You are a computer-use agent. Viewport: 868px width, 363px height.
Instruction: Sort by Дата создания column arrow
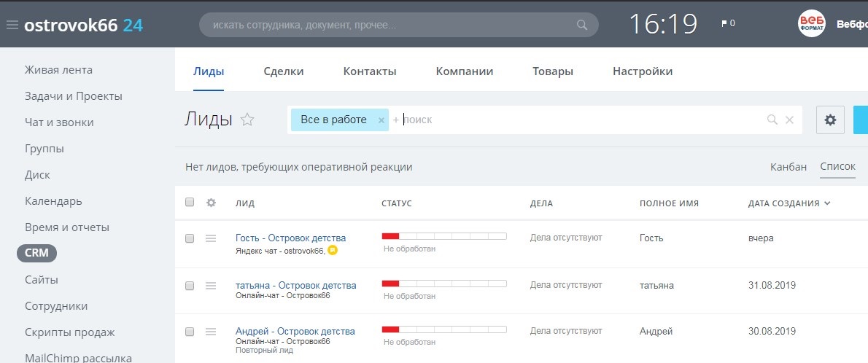[827, 203]
